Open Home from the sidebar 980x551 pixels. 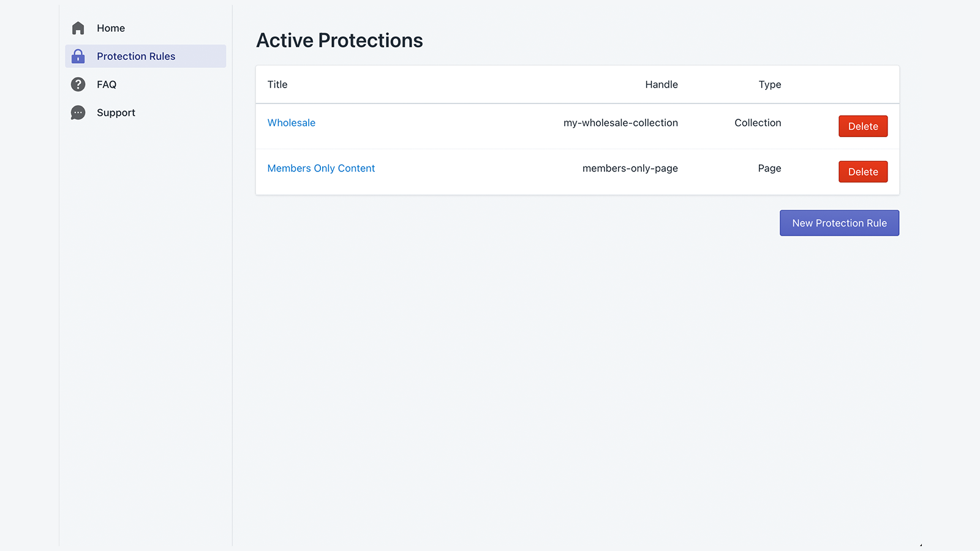[110, 28]
